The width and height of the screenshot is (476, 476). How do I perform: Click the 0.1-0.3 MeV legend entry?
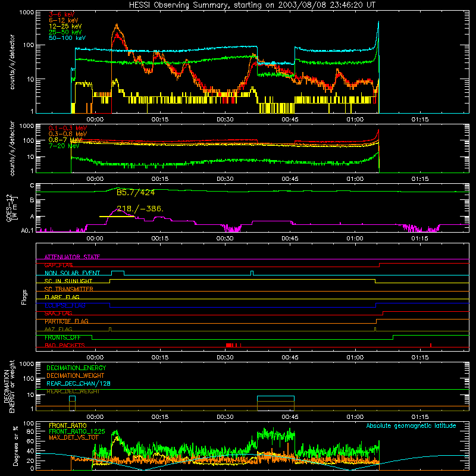click(68, 128)
